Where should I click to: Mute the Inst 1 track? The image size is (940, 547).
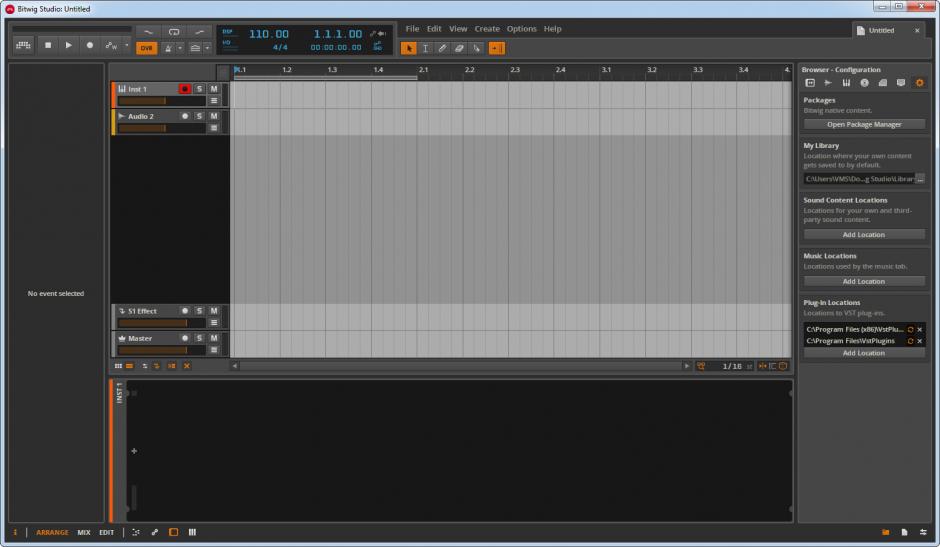[x=213, y=89]
